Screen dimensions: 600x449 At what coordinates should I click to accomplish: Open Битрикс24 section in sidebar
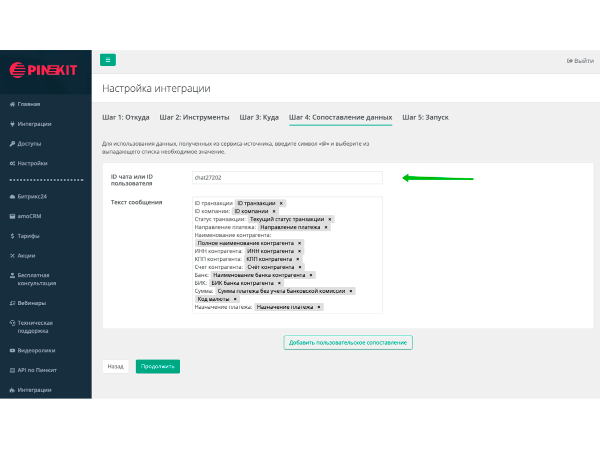[x=32, y=196]
